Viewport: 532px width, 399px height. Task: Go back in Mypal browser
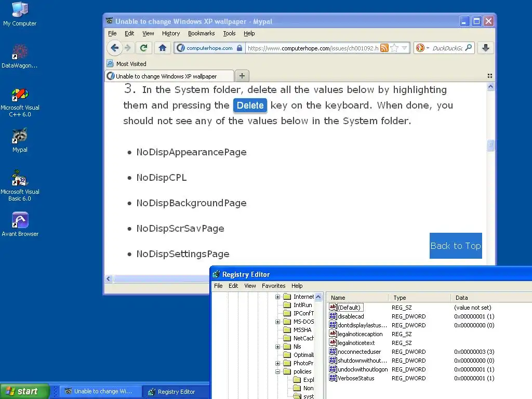(115, 48)
